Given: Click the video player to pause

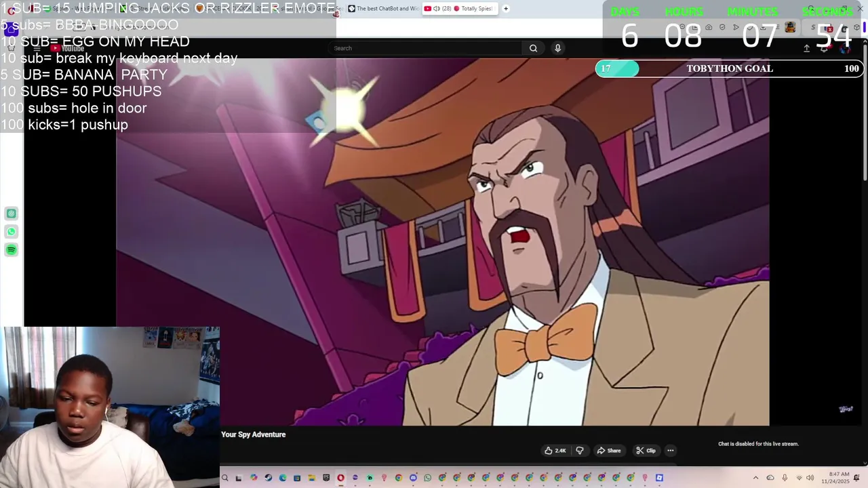Looking at the screenshot, I should point(442,242).
